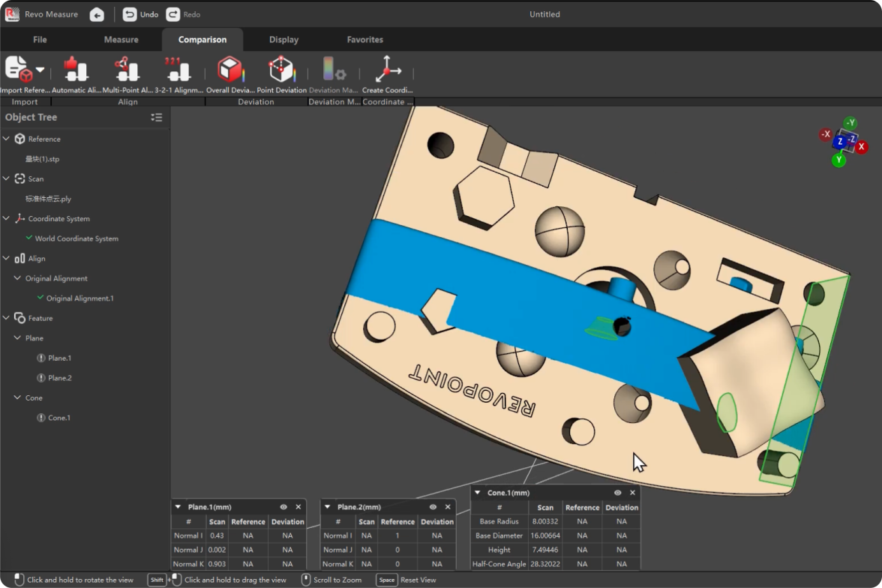Click the Coordinate System axis icon
Image resolution: width=882 pixels, height=588 pixels.
[x=19, y=218]
